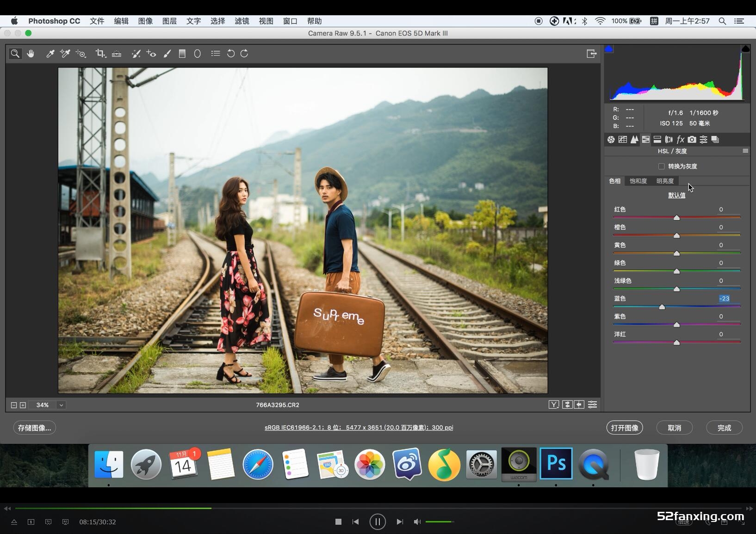Open Safari from the Dock

[258, 465]
